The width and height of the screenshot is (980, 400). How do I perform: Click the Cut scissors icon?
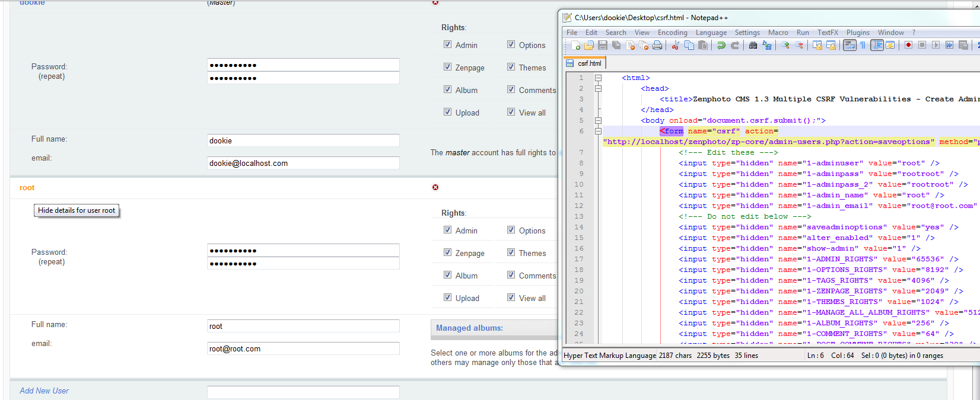(675, 45)
